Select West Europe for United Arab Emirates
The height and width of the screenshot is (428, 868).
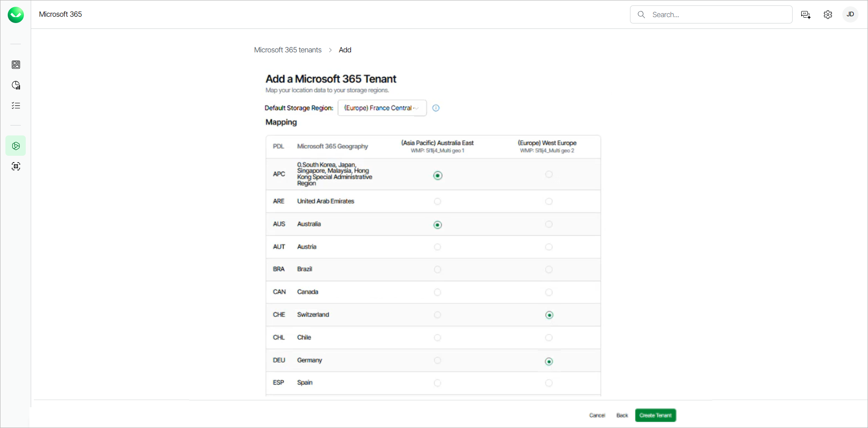(549, 201)
